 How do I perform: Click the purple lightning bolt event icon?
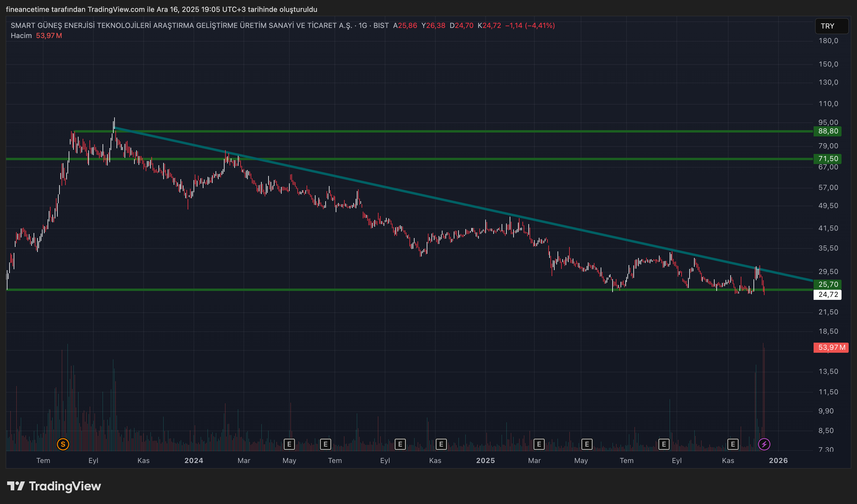(x=764, y=444)
